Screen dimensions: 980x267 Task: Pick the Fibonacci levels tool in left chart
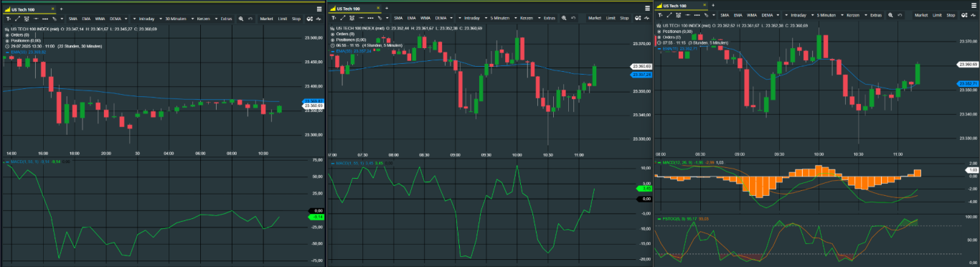[27, 19]
